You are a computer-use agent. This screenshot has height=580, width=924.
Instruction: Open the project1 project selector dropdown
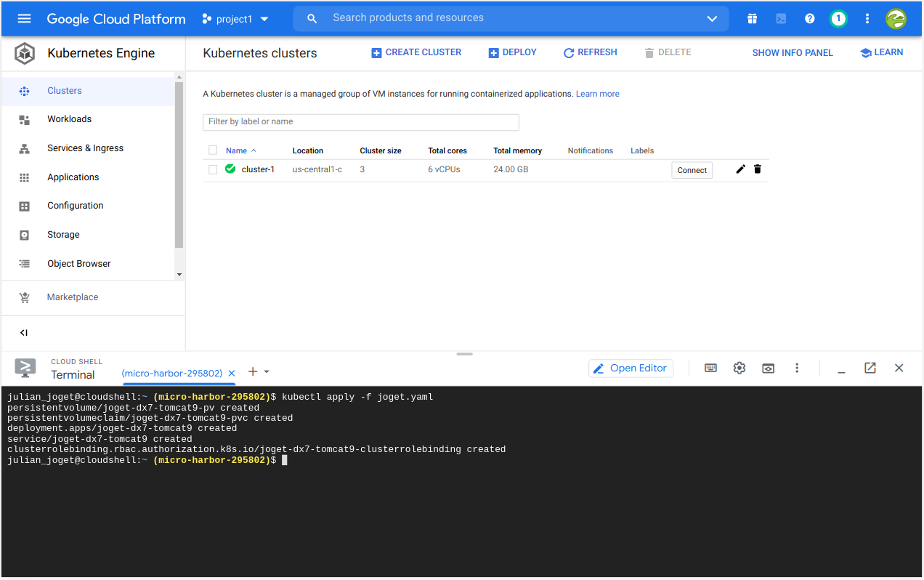(235, 19)
